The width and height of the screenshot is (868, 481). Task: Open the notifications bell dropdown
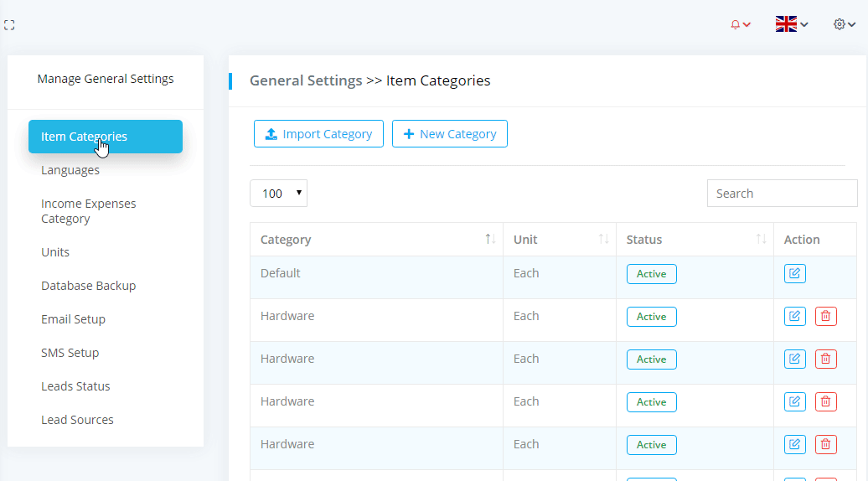(x=740, y=24)
